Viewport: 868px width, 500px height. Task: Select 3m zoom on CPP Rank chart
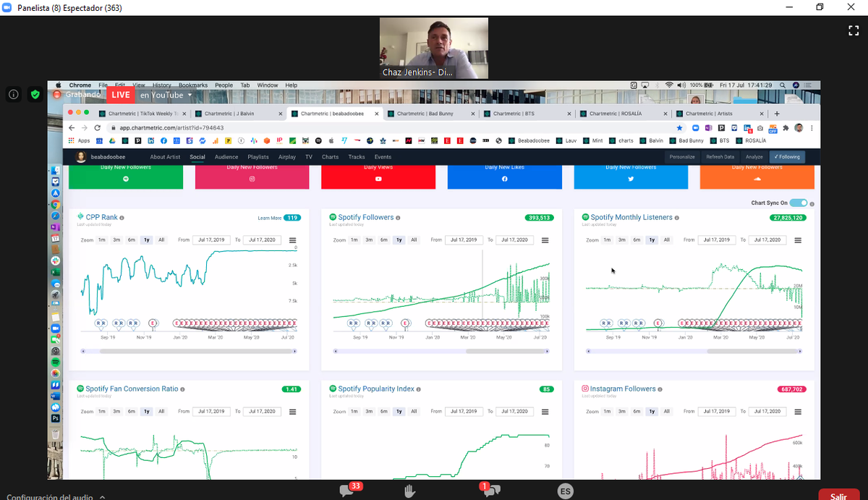pyautogui.click(x=116, y=240)
